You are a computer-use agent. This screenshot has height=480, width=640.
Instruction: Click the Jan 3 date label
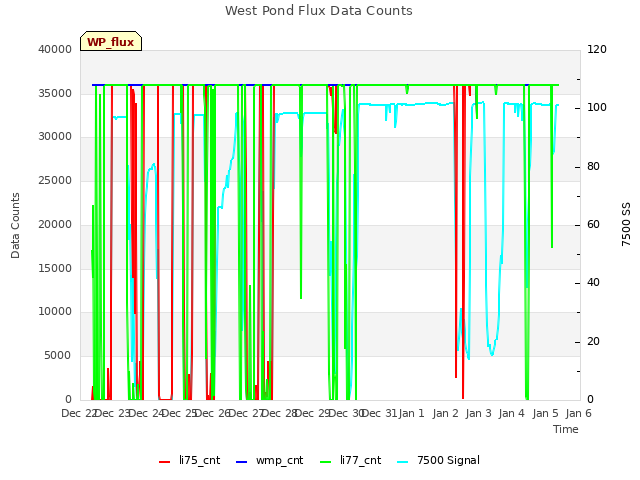(x=478, y=413)
